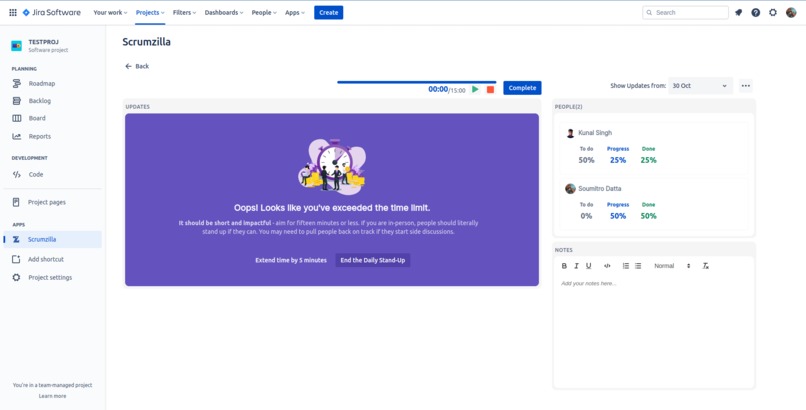
Task: Open the app switcher grid icon
Action: (x=13, y=12)
